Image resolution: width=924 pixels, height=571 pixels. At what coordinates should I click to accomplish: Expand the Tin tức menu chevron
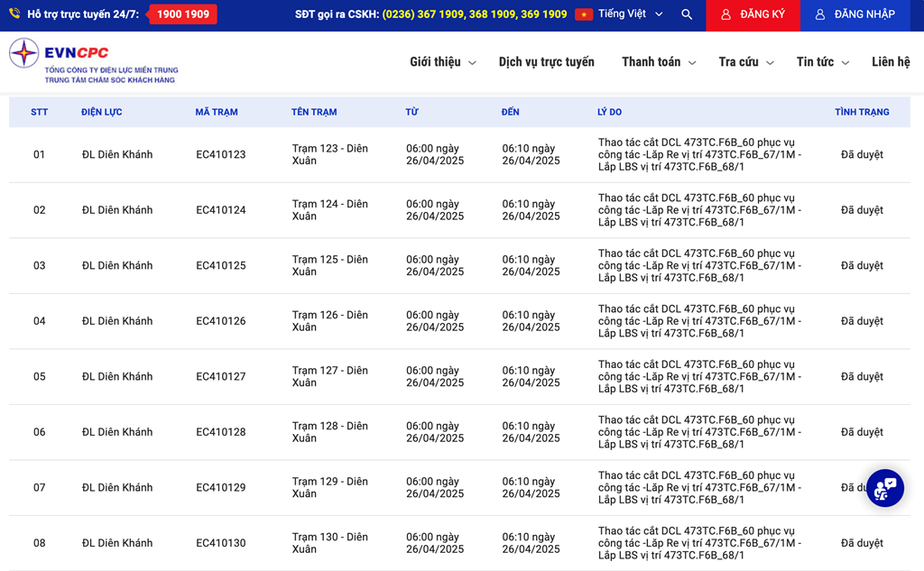[845, 62]
